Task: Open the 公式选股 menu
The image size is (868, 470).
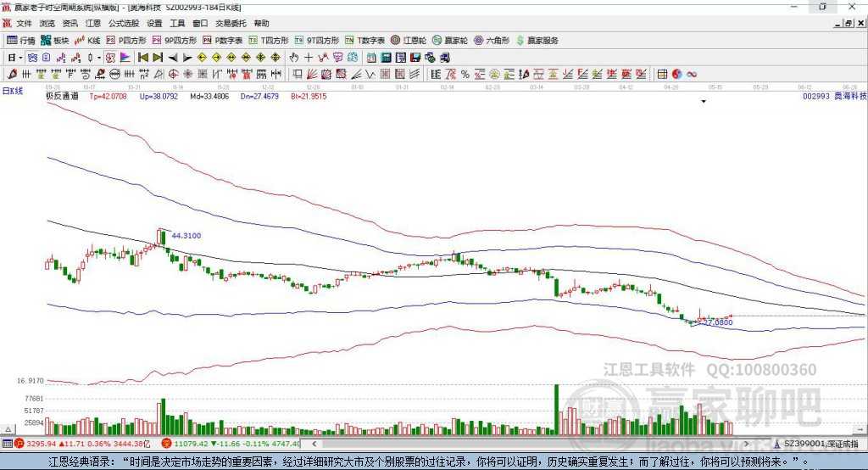Action: click(122, 24)
